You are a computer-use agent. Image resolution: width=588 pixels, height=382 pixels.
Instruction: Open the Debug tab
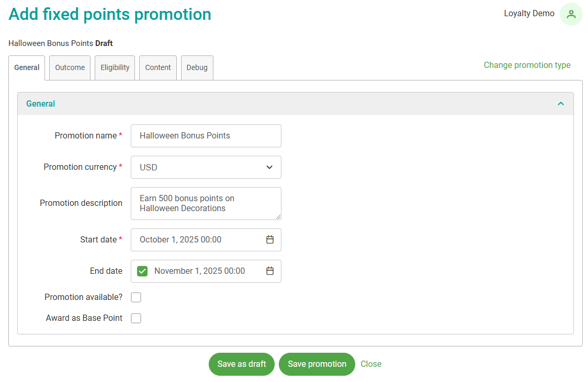197,67
